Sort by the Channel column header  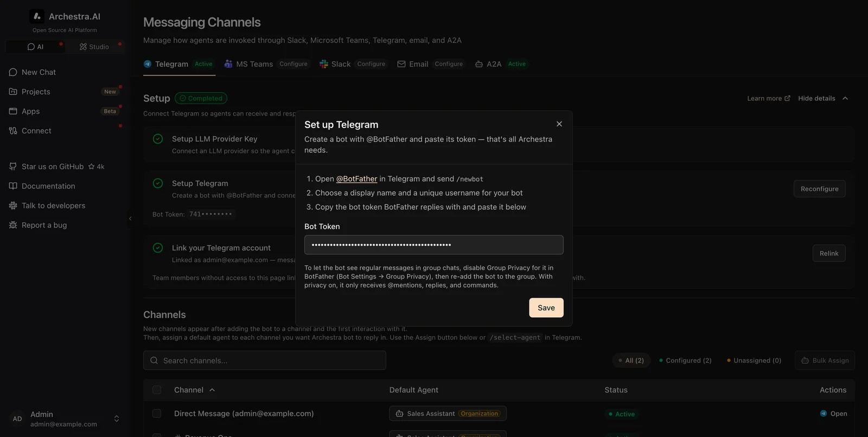pos(194,390)
